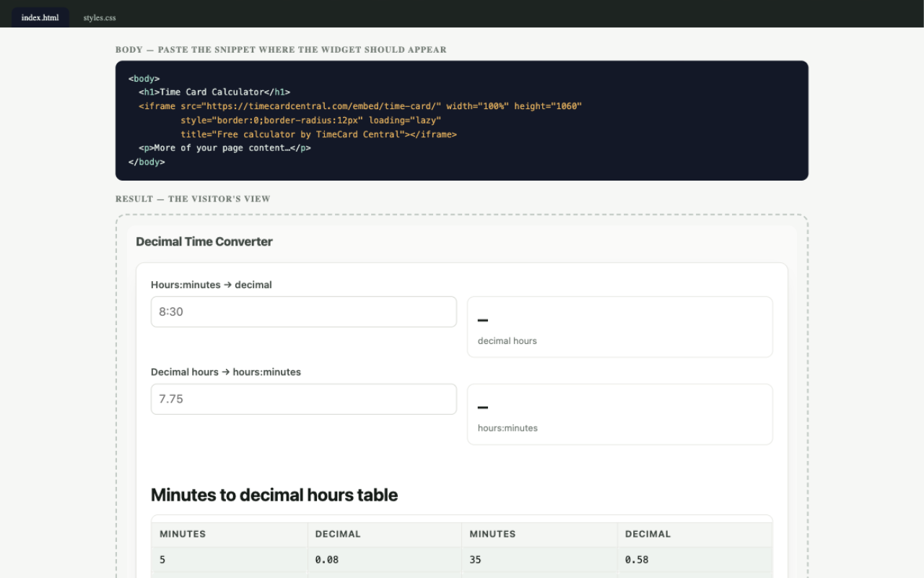Click 'Minutes to decimal hours table' heading
Image resolution: width=924 pixels, height=578 pixels.
pos(274,495)
